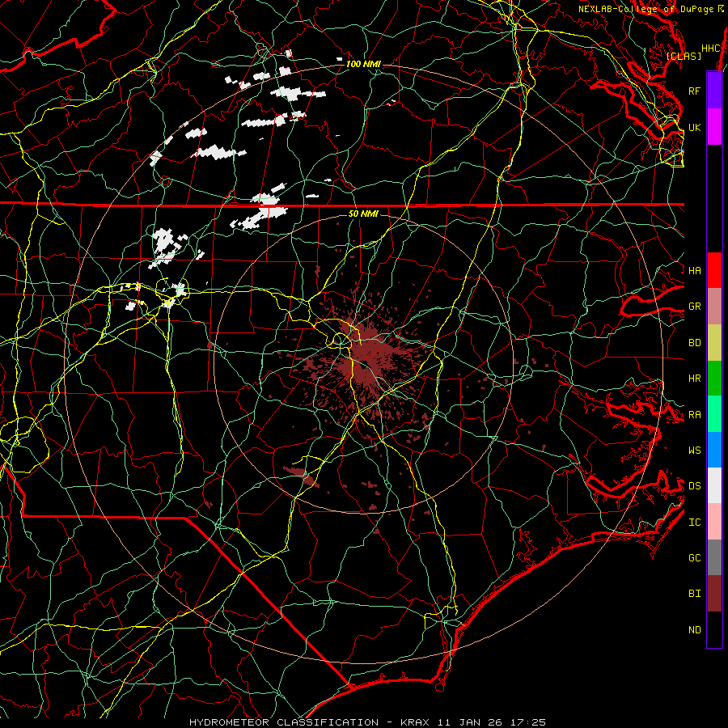Click the IC legend label
Image resolution: width=728 pixels, height=728 pixels.
click(x=695, y=523)
